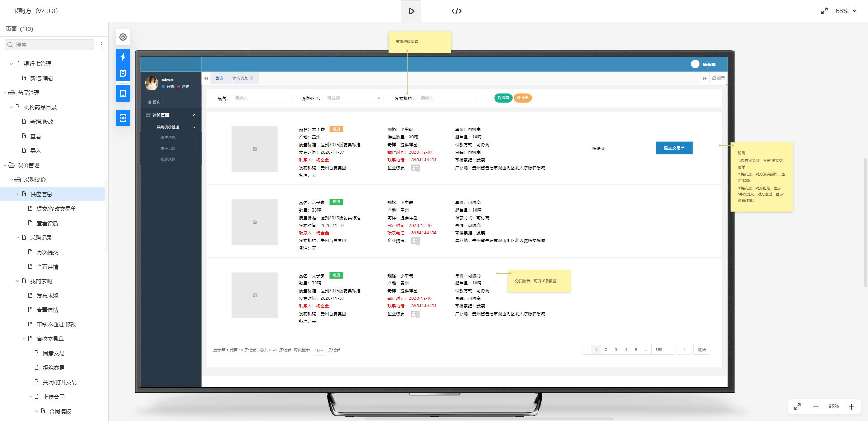Click the first product image placeholder
This screenshot has height=421, width=868.
pos(255,149)
